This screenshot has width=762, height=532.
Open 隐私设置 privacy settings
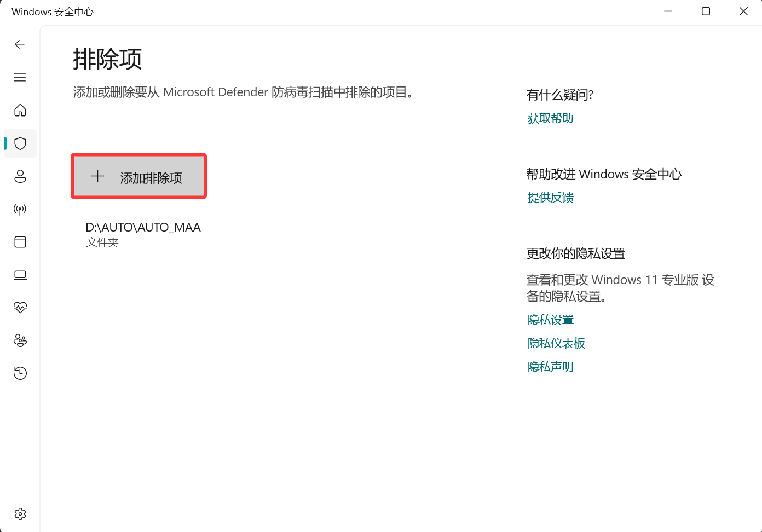click(x=550, y=319)
